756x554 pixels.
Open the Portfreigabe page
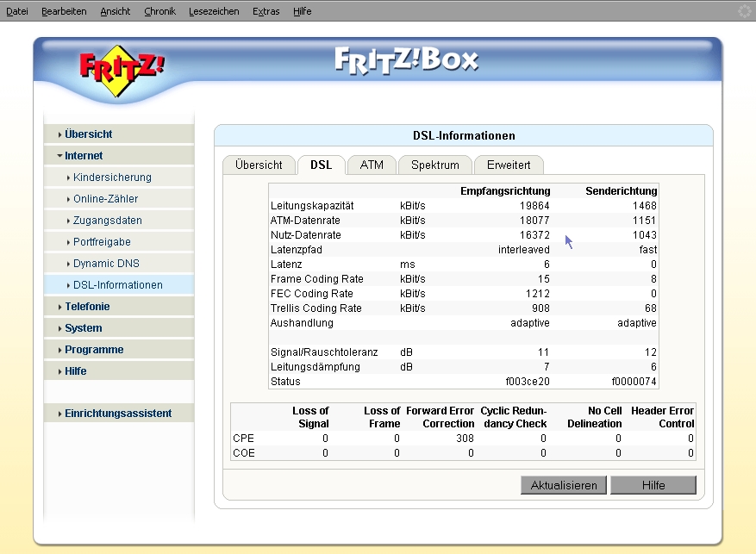[119, 242]
